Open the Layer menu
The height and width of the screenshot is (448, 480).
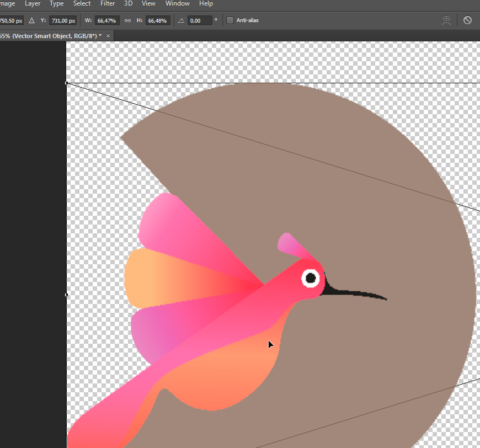33,4
